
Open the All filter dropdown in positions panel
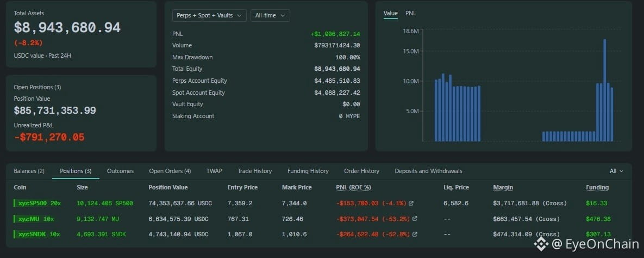[616, 171]
